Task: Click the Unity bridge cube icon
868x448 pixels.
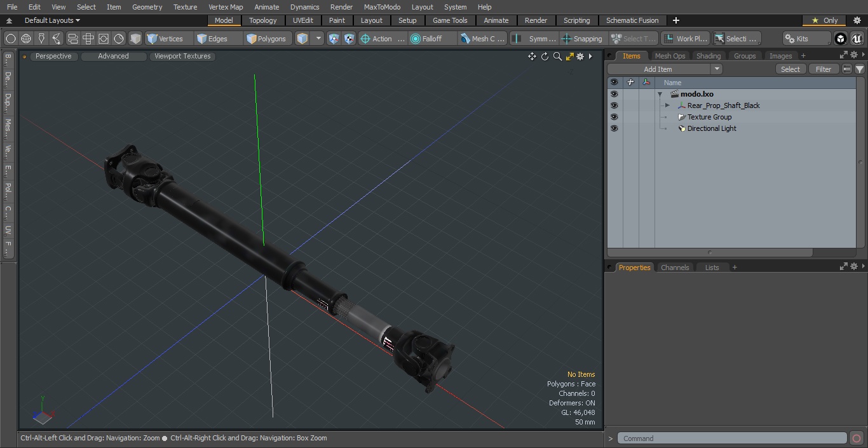Action: [x=841, y=39]
